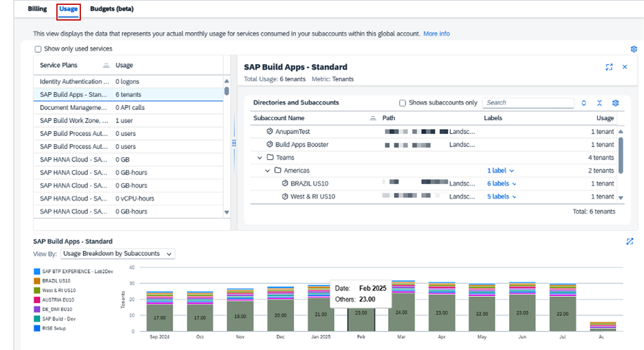Click sort icon beside Service Plans header
Image resolution: width=644 pixels, height=350 pixels.
point(106,65)
